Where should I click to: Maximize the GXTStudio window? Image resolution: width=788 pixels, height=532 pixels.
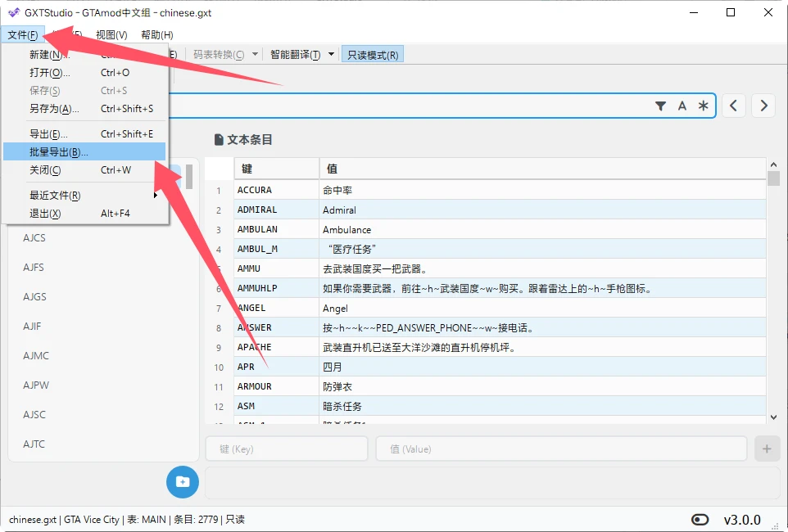pos(731,12)
